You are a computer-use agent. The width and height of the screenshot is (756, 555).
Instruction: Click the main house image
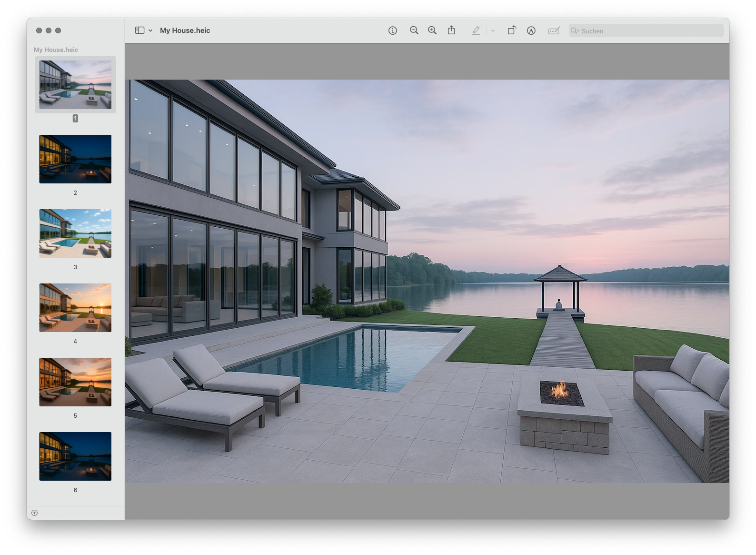(x=427, y=281)
